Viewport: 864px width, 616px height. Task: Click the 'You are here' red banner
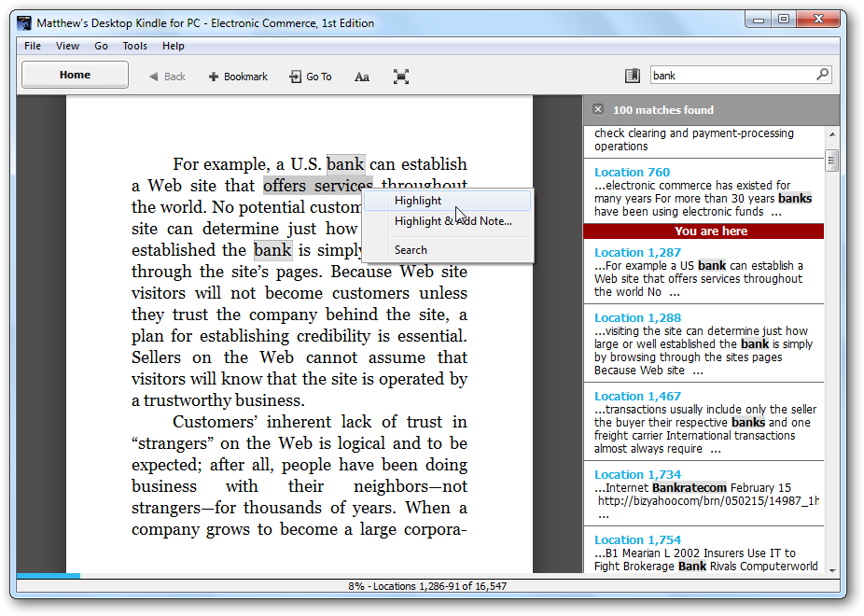coord(704,231)
